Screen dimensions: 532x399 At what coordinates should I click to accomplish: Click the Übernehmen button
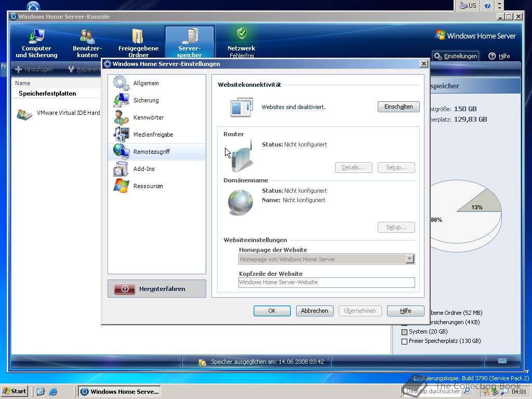pyautogui.click(x=360, y=311)
